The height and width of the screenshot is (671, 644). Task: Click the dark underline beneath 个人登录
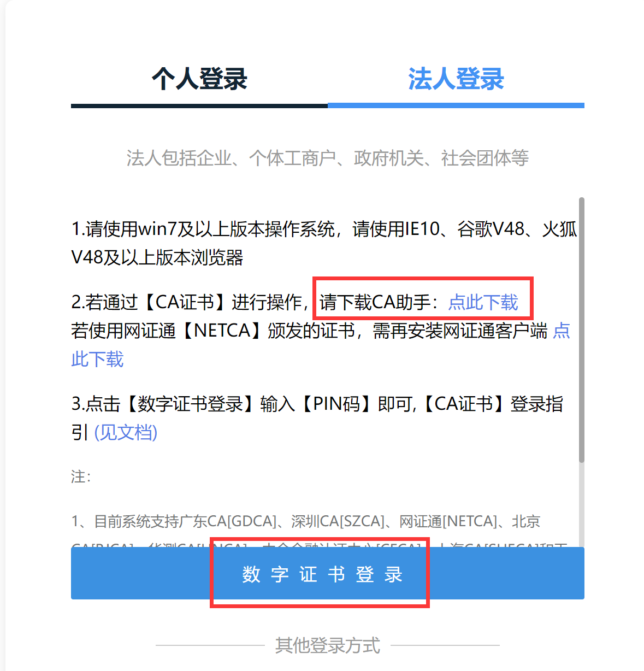(199, 106)
